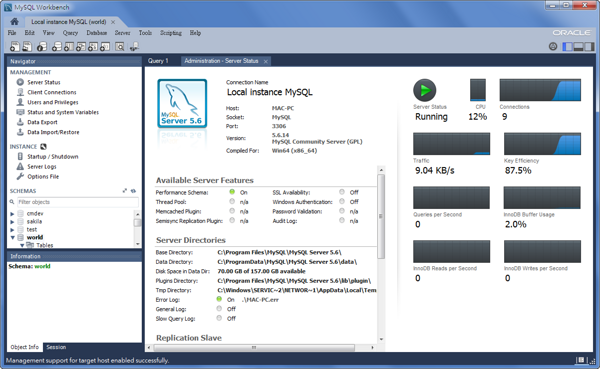
Task: Toggle the left sidebar panel visibility
Action: click(567, 47)
